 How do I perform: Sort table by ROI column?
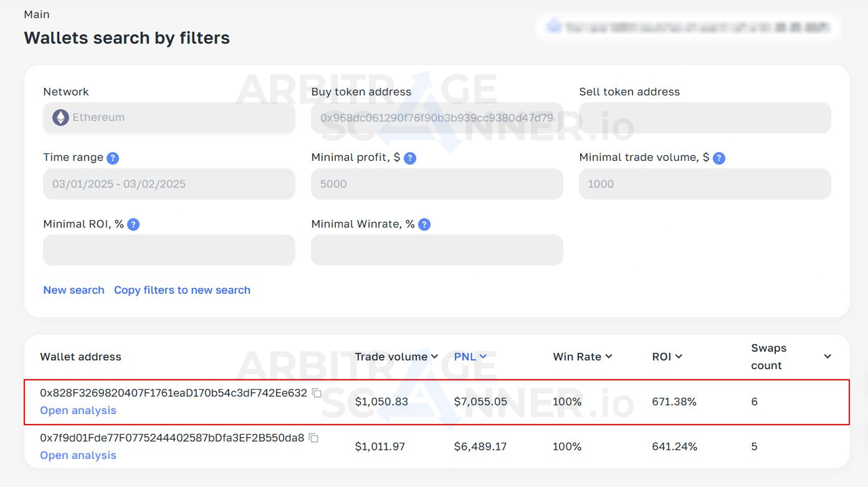[667, 357]
